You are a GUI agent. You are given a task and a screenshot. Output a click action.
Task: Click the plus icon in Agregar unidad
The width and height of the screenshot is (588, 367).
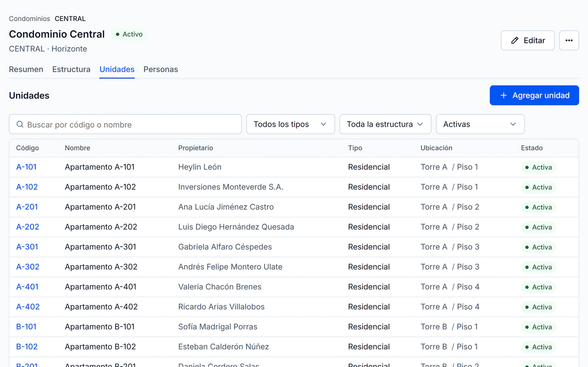pos(503,96)
